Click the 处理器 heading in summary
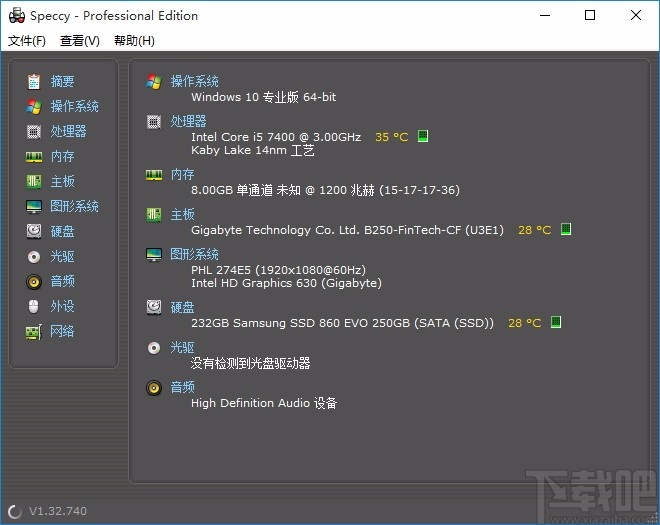 tap(188, 122)
